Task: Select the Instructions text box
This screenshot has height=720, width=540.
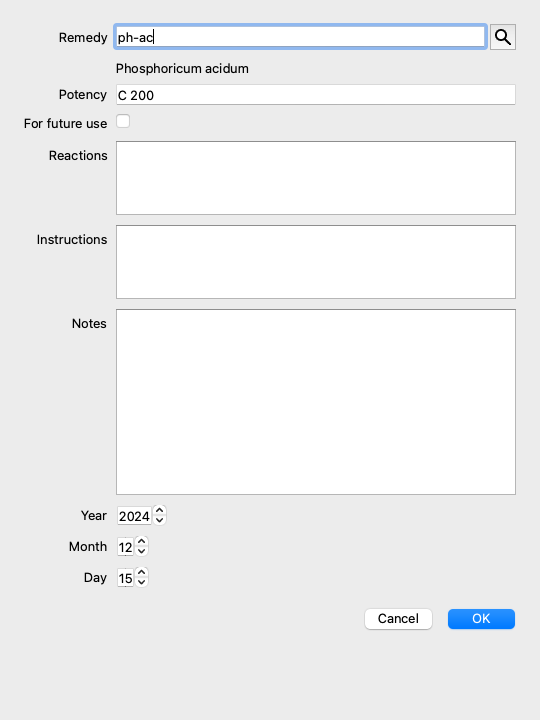Action: 316,262
